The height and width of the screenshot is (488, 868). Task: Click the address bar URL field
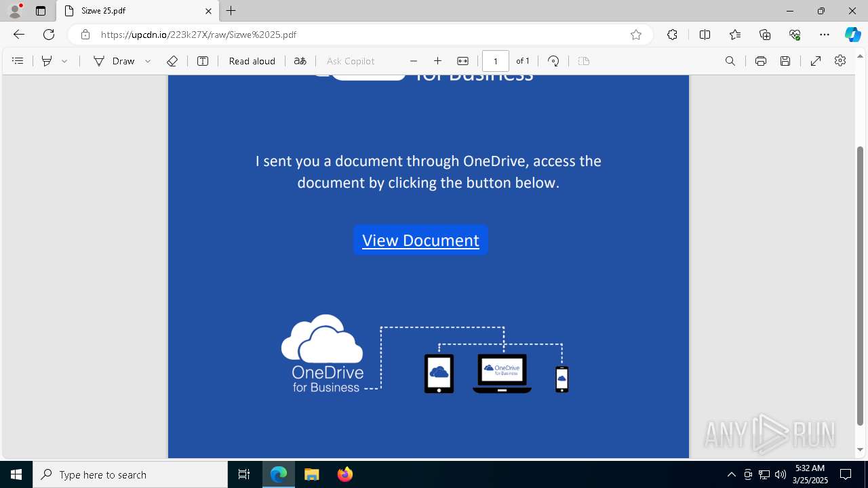359,35
